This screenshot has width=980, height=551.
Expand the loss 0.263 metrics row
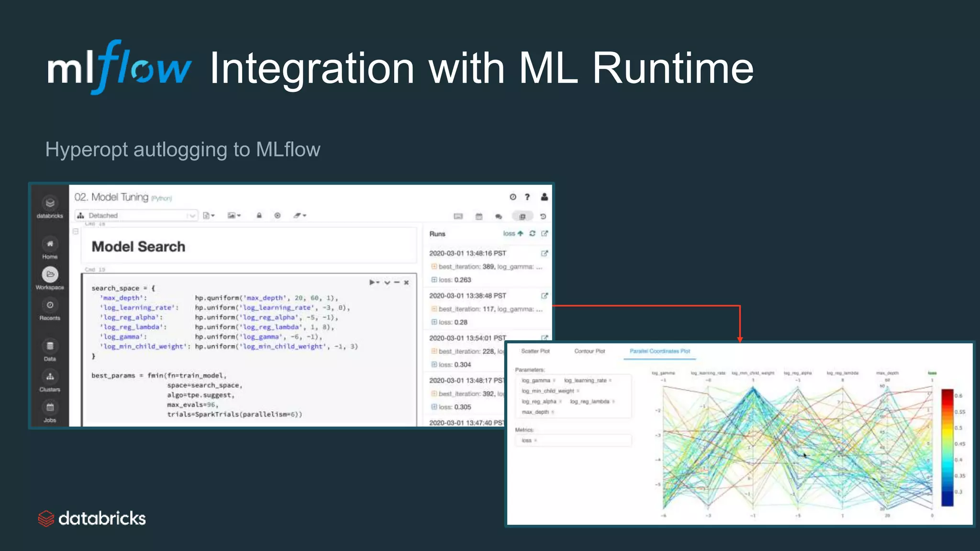pos(434,280)
